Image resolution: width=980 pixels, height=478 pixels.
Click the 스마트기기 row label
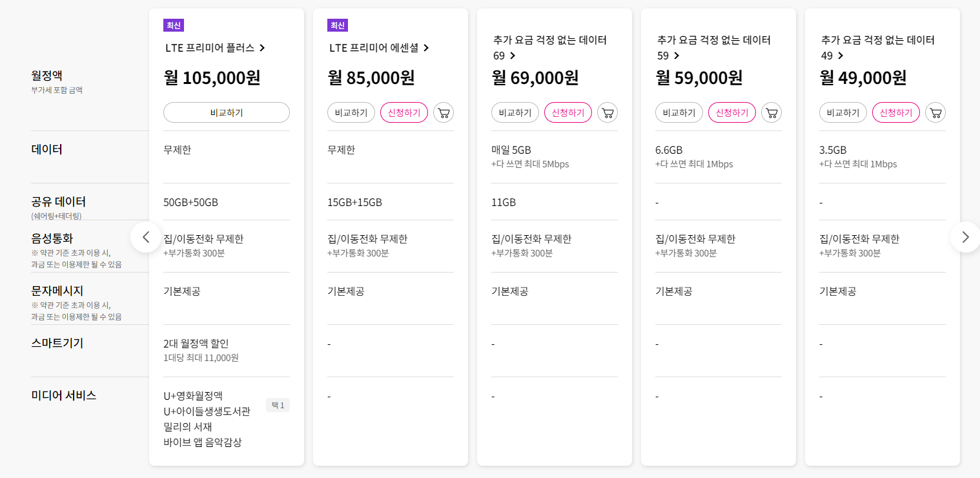pos(57,343)
